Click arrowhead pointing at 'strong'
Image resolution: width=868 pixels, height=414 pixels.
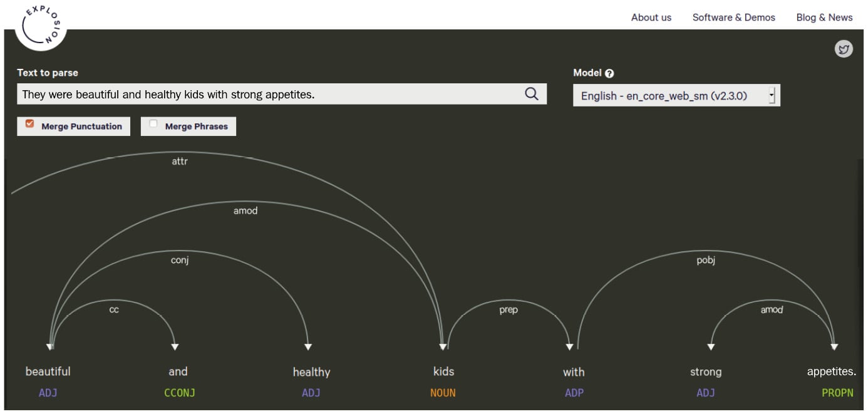711,347
